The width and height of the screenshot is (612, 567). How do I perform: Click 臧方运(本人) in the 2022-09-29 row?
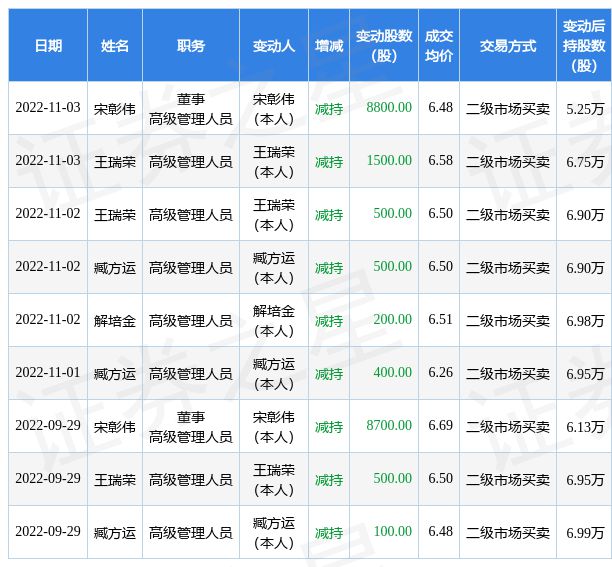pos(274,533)
